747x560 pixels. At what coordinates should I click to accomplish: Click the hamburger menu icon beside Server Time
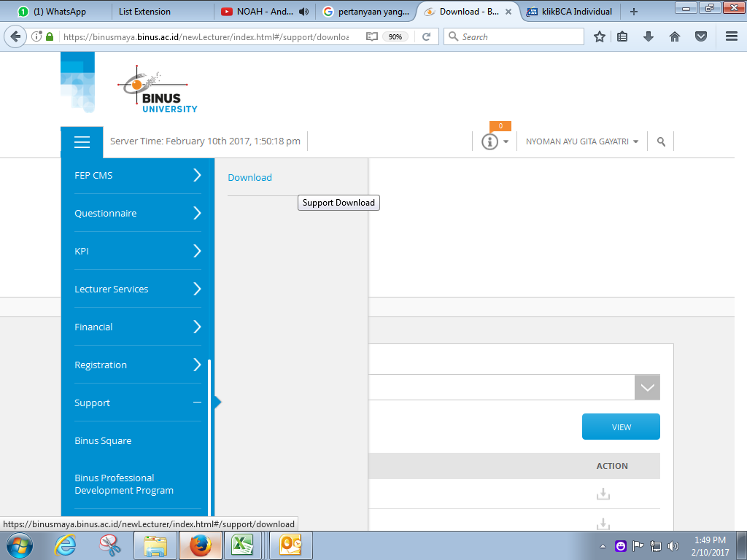[82, 142]
